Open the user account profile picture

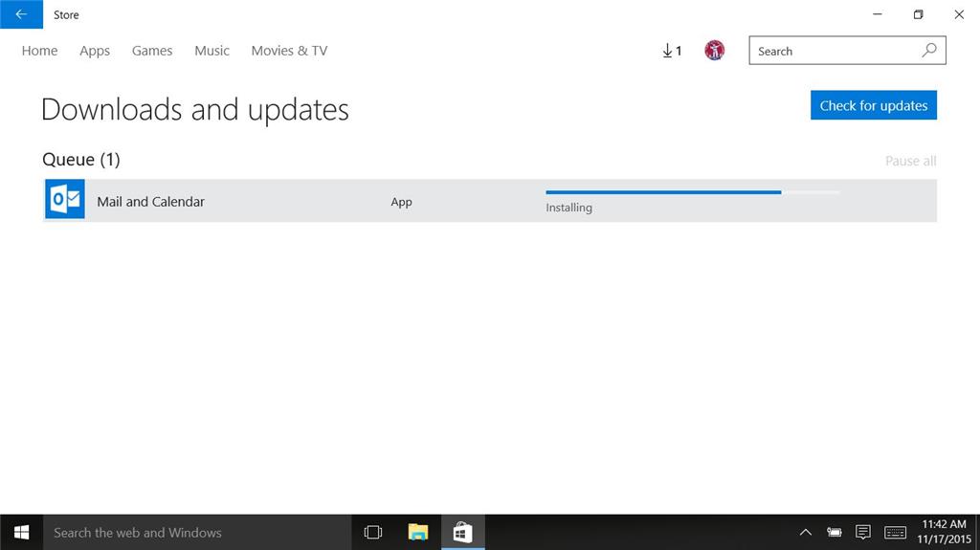pyautogui.click(x=714, y=50)
